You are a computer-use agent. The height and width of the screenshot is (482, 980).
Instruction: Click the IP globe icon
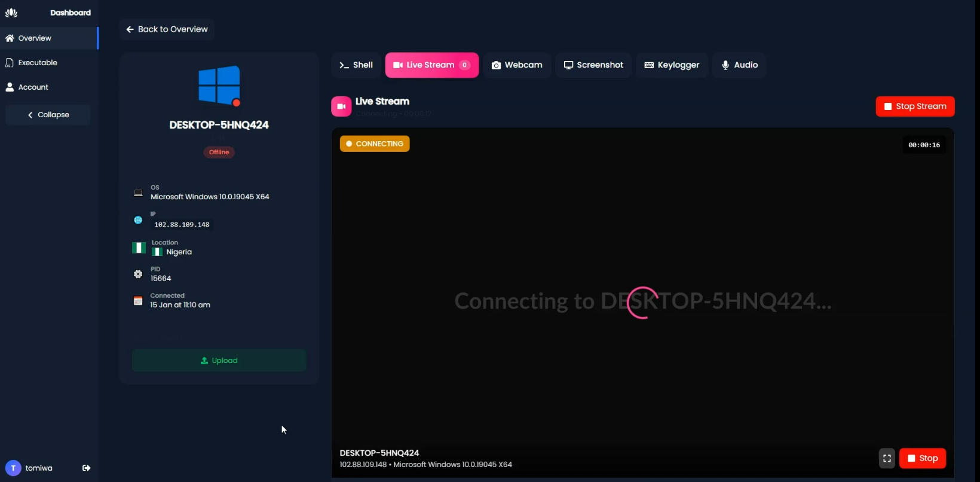click(138, 220)
